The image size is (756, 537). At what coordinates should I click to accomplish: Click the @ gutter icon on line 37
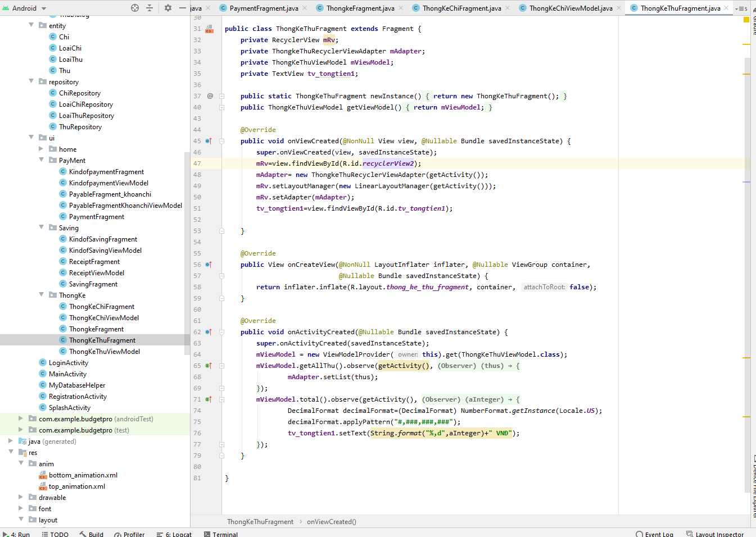(x=210, y=96)
